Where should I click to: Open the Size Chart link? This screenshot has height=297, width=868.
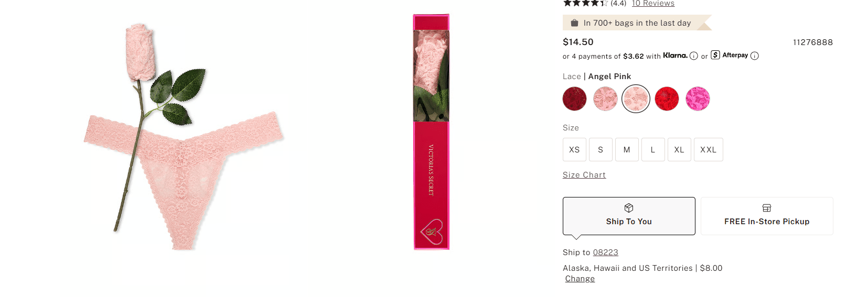tap(584, 175)
